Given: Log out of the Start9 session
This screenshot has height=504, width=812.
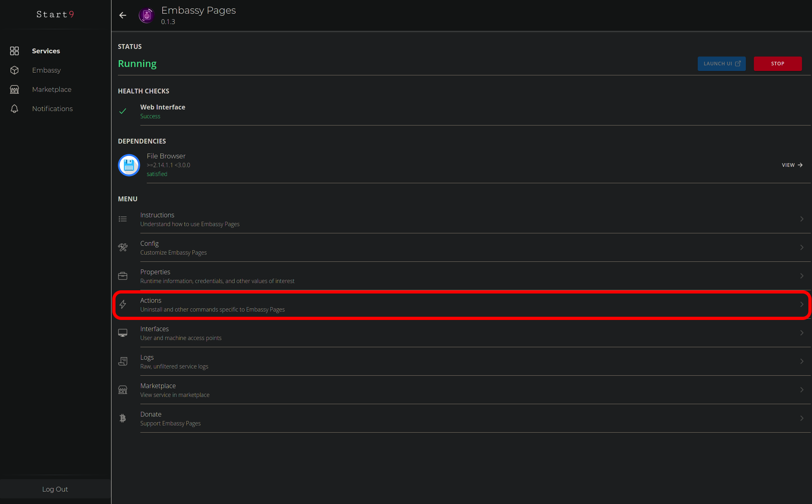Looking at the screenshot, I should (55, 489).
